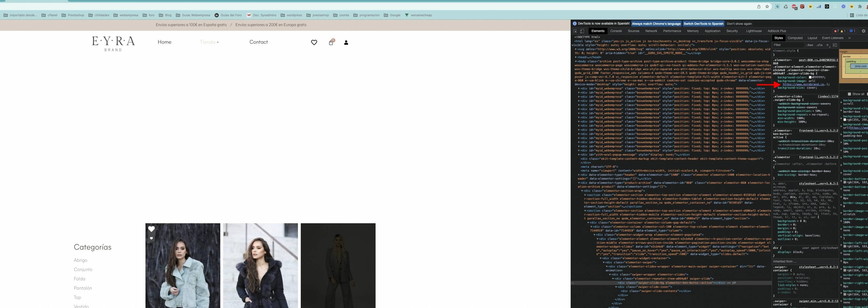Dismiss with Don't show again button
The image size is (868, 308).
[739, 24]
